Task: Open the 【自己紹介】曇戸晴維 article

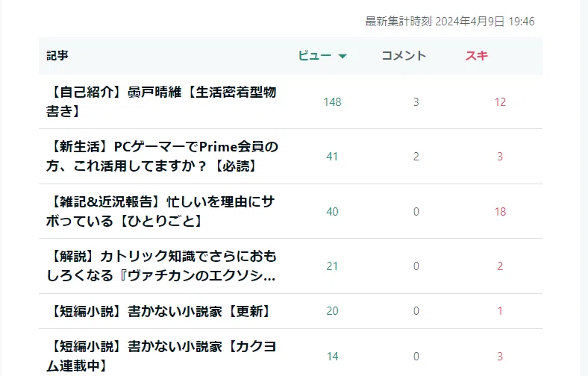Action: [161, 101]
